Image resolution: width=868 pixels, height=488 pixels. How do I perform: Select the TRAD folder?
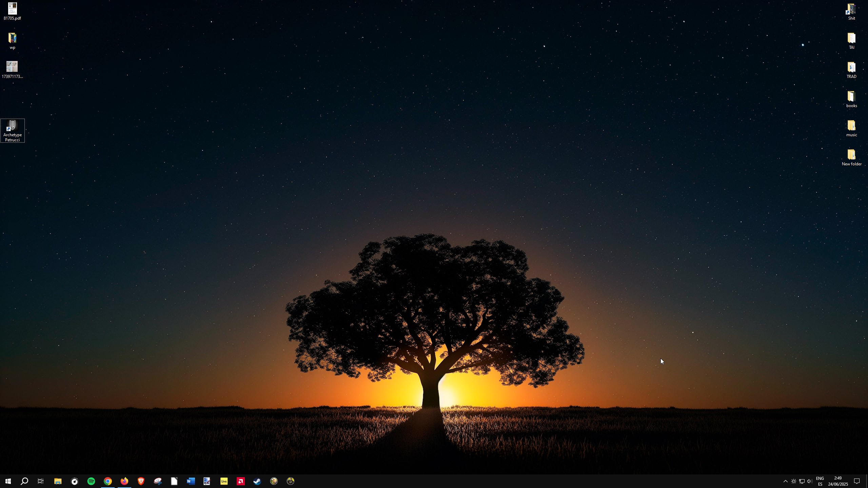click(851, 70)
